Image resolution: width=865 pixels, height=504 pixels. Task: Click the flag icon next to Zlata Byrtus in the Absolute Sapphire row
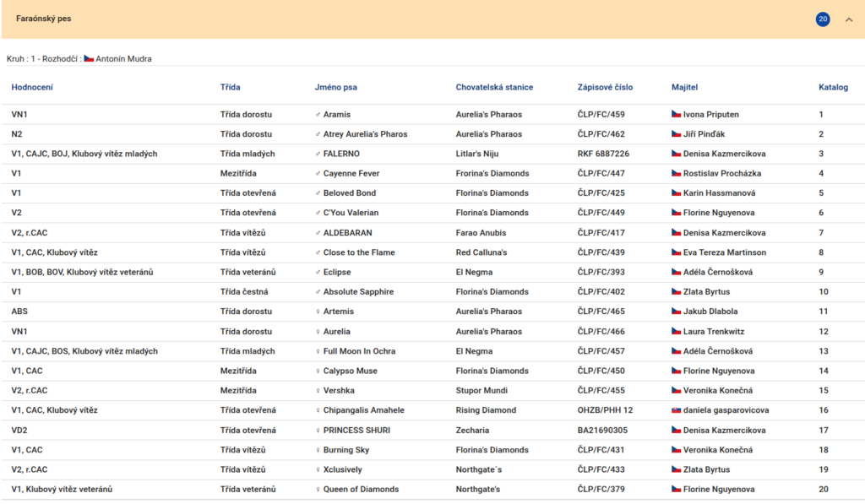[677, 292]
